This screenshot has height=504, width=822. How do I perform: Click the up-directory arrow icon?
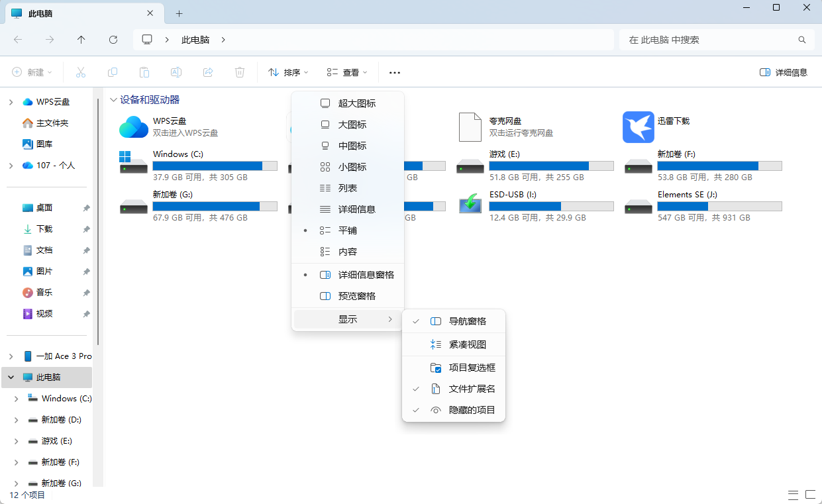click(81, 40)
